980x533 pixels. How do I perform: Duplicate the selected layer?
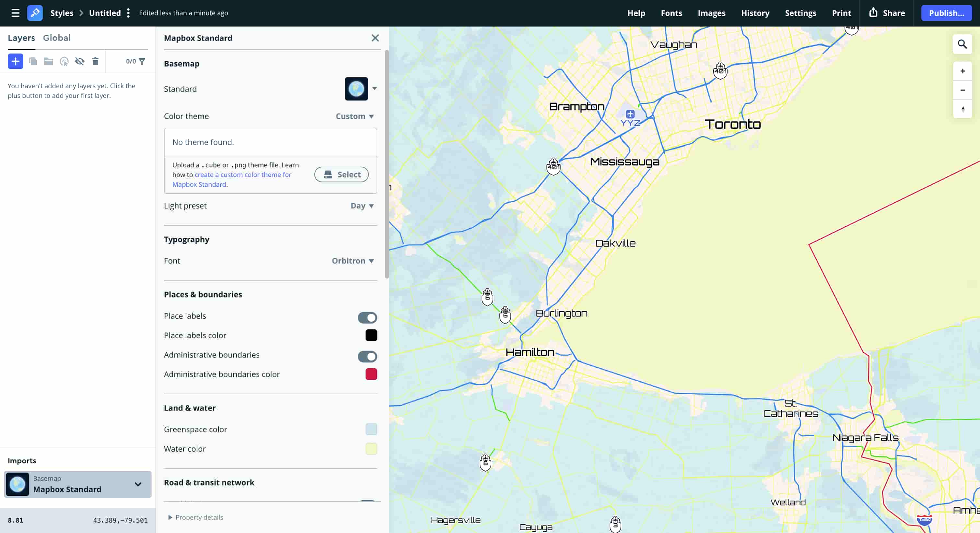tap(33, 61)
